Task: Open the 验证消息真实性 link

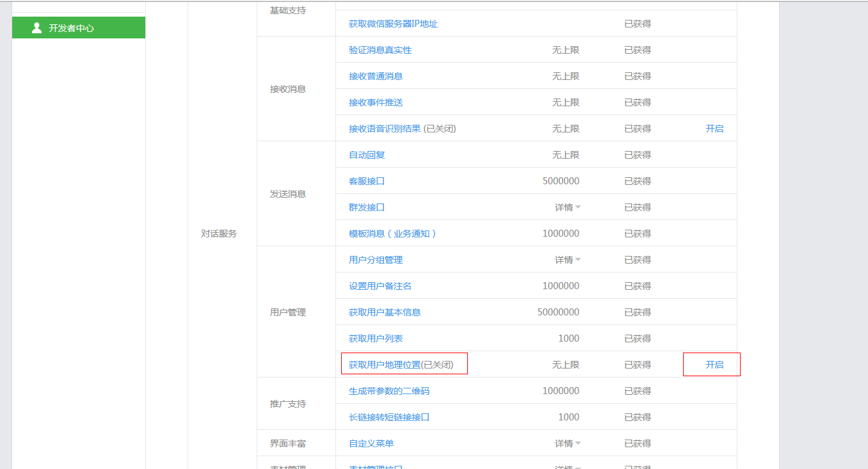Action: tap(379, 49)
